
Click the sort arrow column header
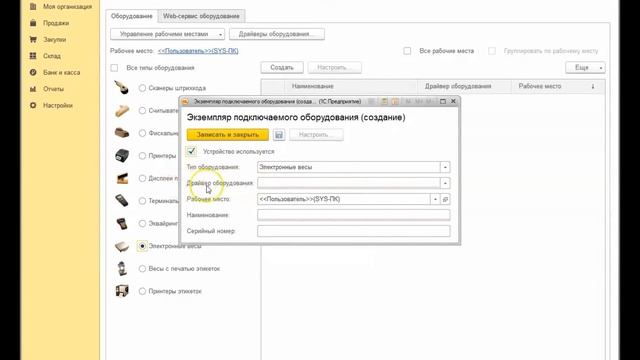(x=593, y=86)
